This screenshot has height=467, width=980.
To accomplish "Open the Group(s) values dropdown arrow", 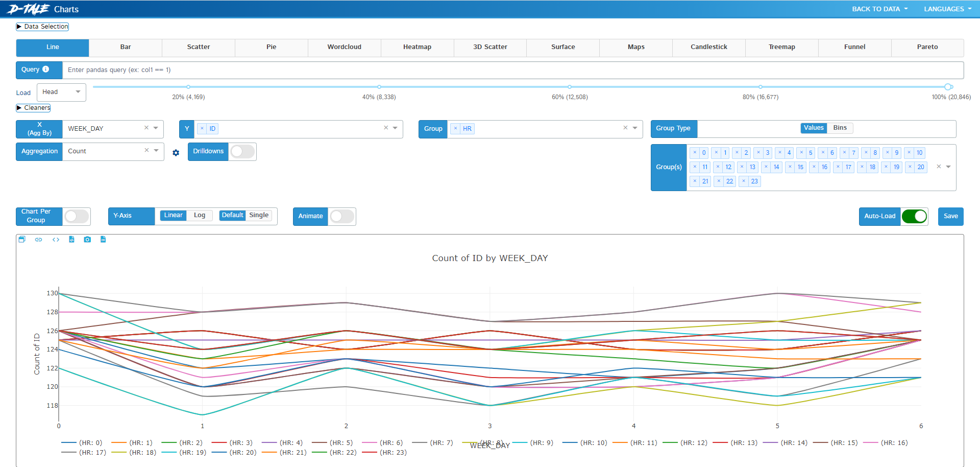I will click(948, 167).
